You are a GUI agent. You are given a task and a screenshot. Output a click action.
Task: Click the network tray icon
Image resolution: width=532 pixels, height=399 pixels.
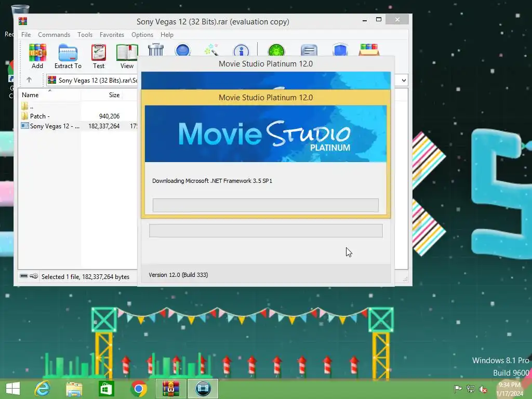coord(471,389)
